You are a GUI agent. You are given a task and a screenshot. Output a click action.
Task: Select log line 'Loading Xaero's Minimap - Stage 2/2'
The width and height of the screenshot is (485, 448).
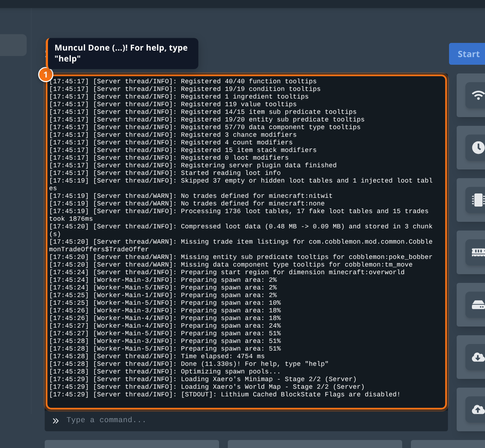(203, 379)
